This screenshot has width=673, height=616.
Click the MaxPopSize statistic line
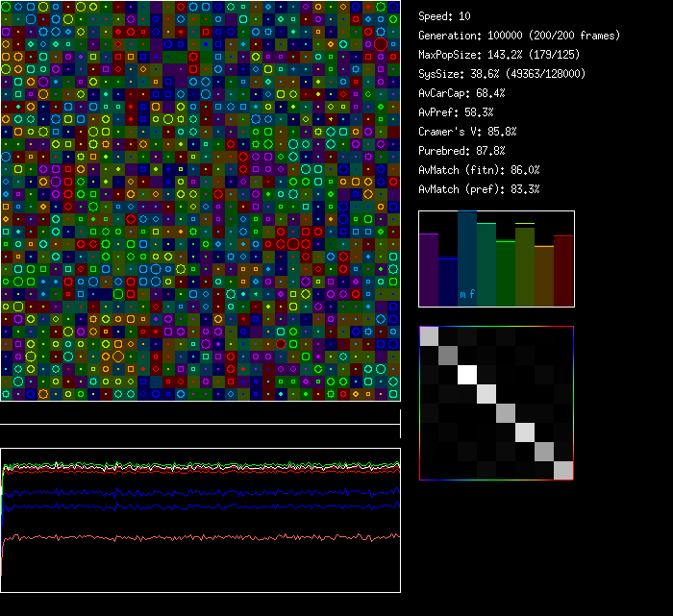click(x=500, y=55)
